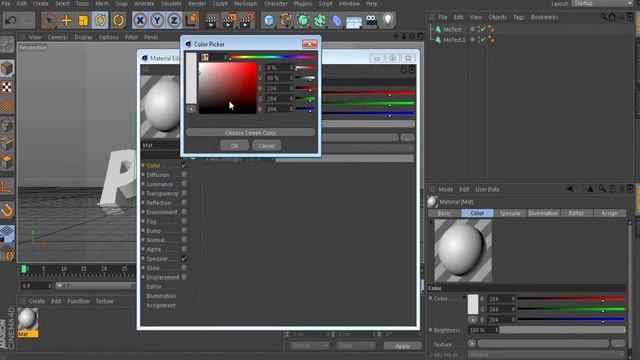This screenshot has width=640, height=360.
Task: Click Render to Picture Viewer icon
Action: point(229,20)
